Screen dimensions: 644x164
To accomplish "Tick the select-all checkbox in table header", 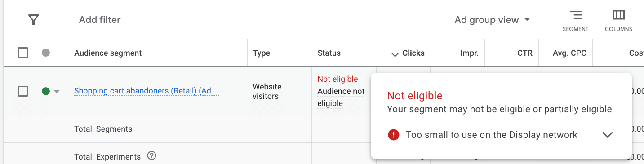I will point(23,53).
